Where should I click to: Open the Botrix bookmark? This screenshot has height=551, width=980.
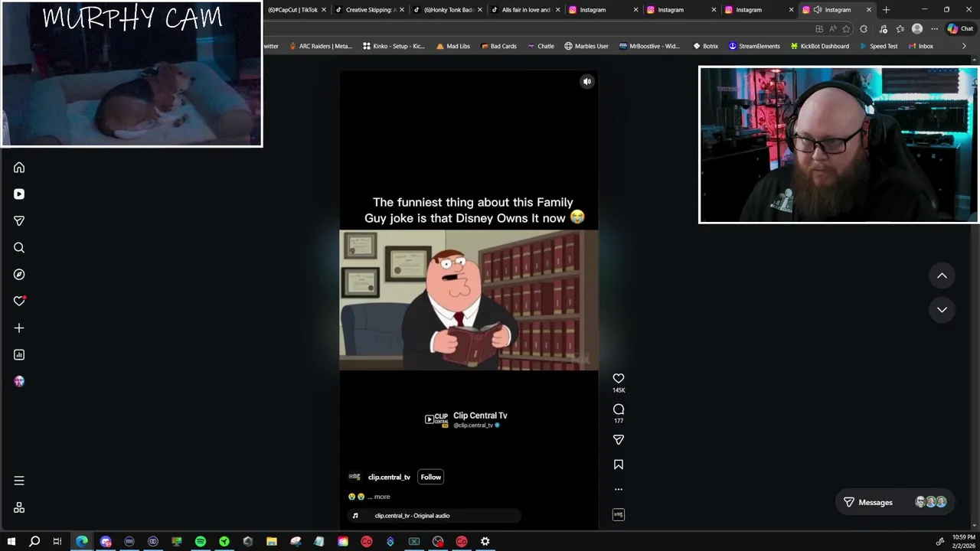click(705, 47)
